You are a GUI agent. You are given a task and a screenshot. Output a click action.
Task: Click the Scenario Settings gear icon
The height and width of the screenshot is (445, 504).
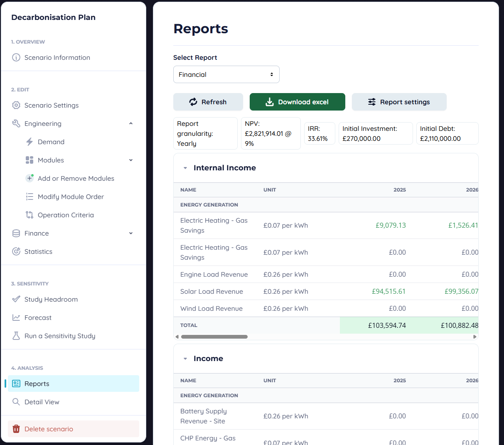click(x=16, y=106)
